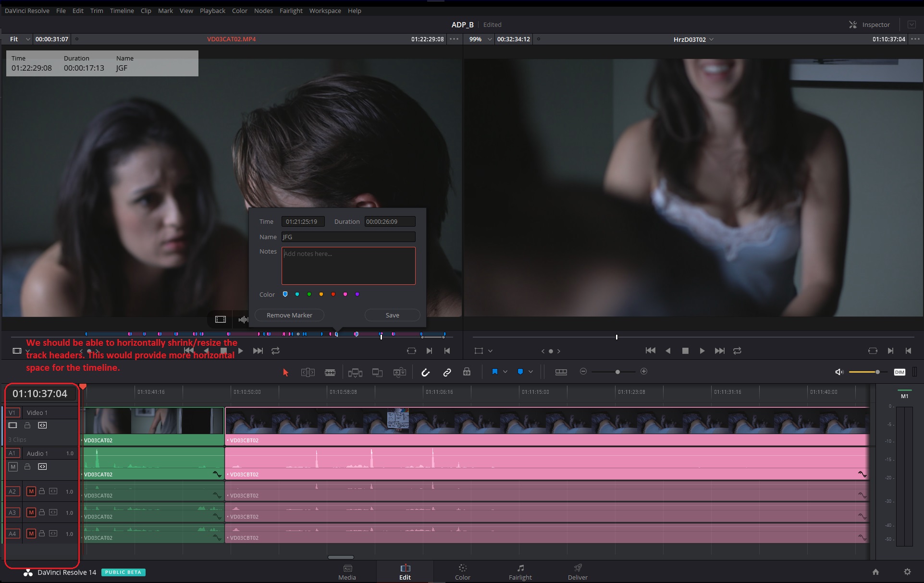Edit the marker Duration field
This screenshot has width=924, height=583.
point(390,221)
